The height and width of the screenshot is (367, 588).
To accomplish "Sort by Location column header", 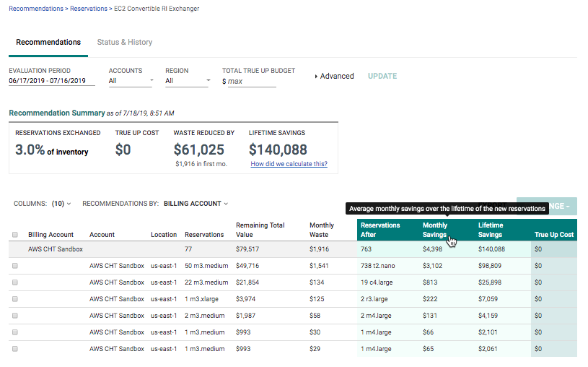I will (164, 235).
